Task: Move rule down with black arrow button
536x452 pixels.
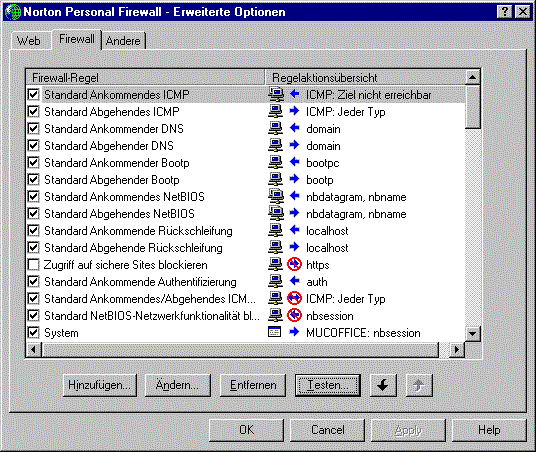Action: (x=383, y=385)
